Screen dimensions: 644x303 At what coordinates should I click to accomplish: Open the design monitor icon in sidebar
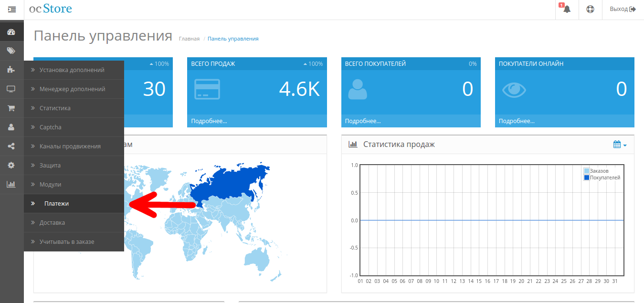(x=11, y=89)
